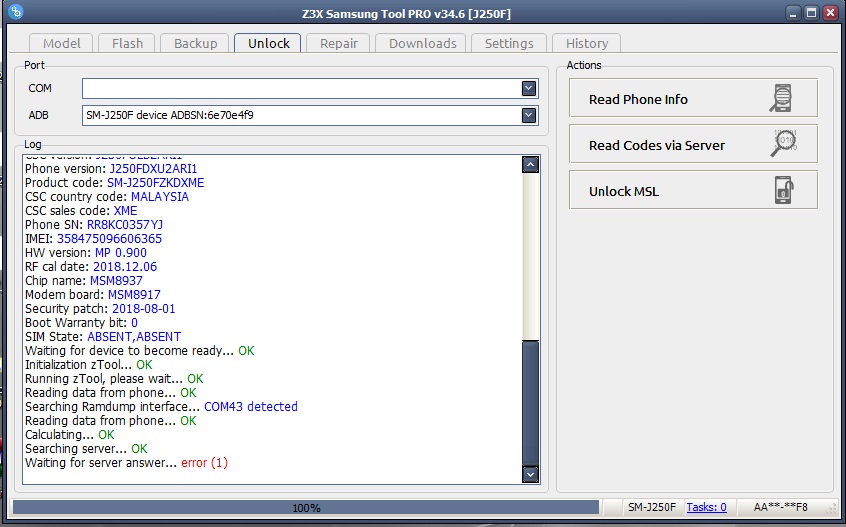Click the red error (1) log text
Screen dimensions: 846x527
coord(204,463)
